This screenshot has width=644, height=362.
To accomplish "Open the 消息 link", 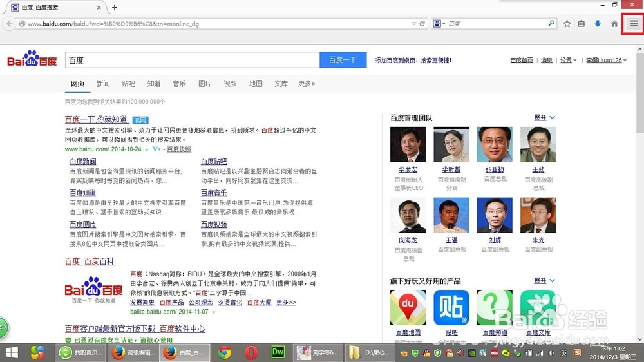I will click(547, 61).
